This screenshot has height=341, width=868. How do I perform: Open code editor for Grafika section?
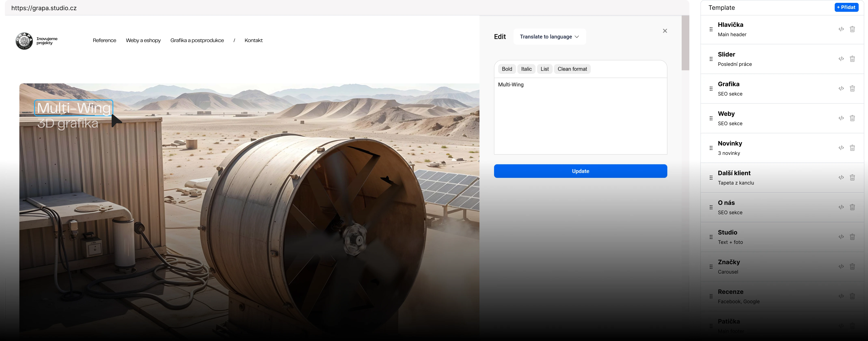841,89
